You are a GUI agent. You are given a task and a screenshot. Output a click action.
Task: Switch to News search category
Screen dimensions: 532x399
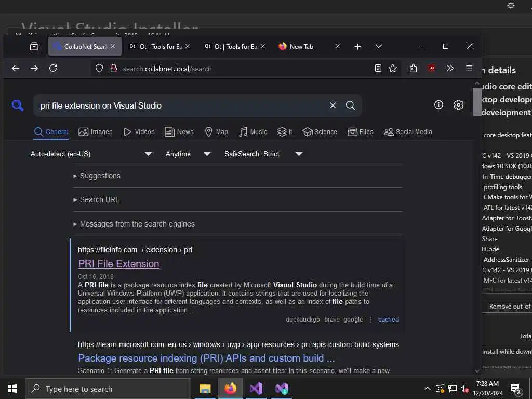coord(179,132)
